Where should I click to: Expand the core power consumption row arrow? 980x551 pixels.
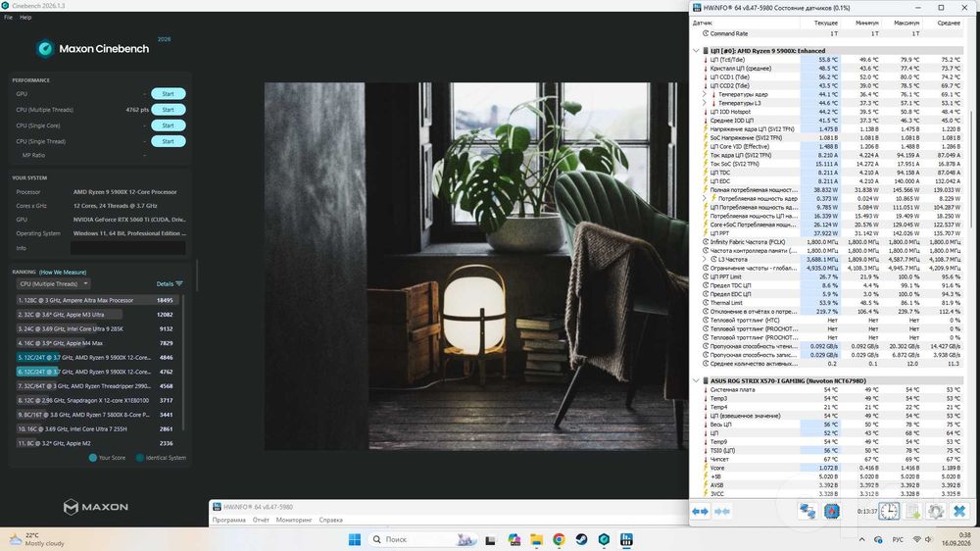point(705,198)
